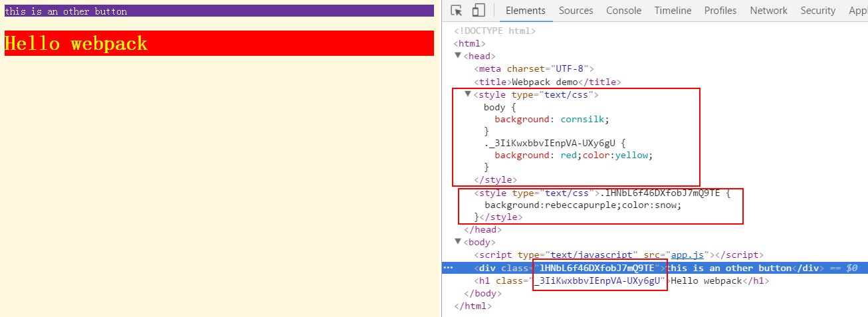
Task: Open the Console tab
Action: (623, 11)
